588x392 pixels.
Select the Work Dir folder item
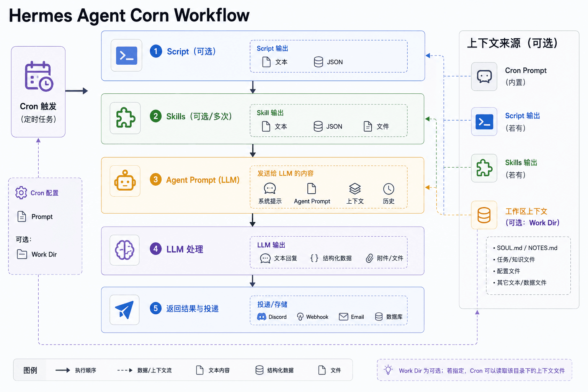[37, 255]
